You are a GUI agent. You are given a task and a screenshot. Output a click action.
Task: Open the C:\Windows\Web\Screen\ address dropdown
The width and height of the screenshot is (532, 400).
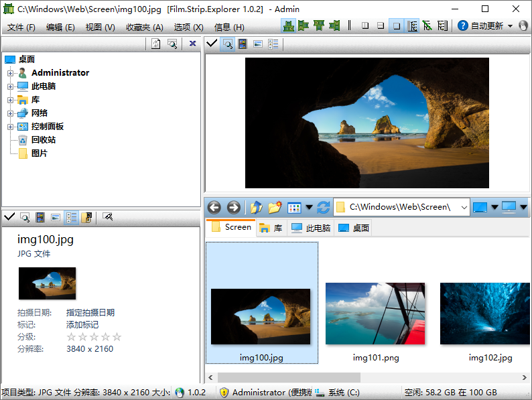tap(464, 207)
